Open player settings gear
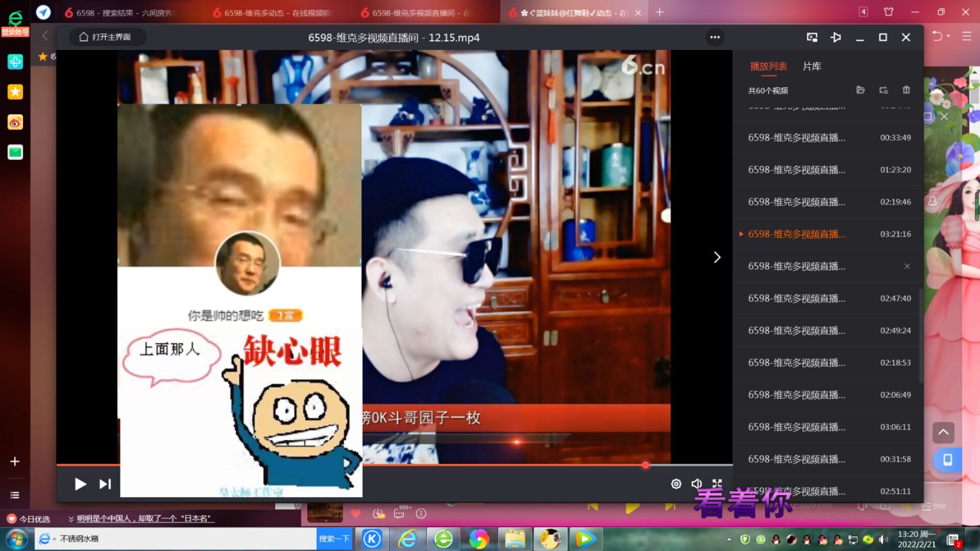This screenshot has width=980, height=551. coord(676,484)
